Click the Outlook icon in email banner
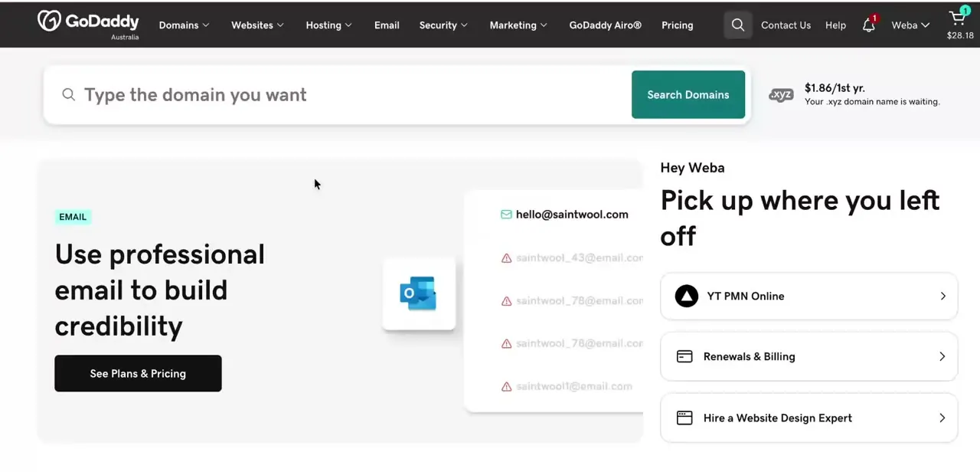The height and width of the screenshot is (472, 980). tap(418, 293)
